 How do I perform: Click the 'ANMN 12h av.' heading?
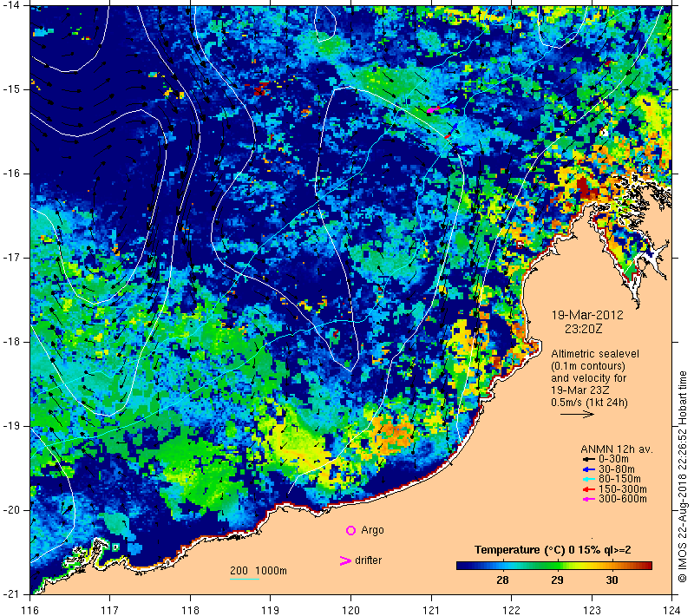(617, 449)
